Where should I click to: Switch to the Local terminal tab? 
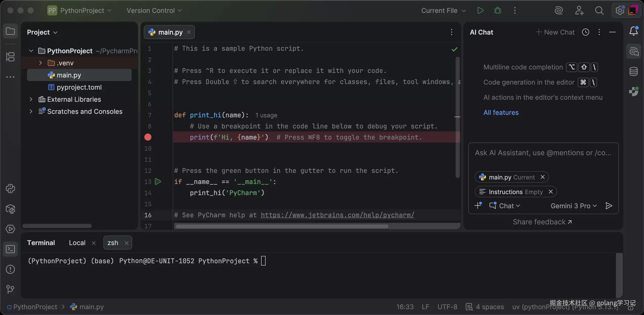tap(77, 243)
